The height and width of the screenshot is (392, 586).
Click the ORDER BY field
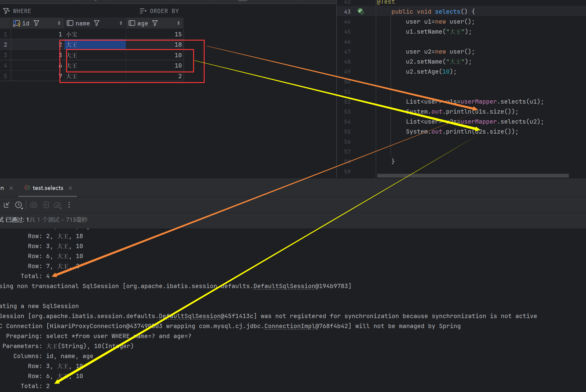[164, 11]
